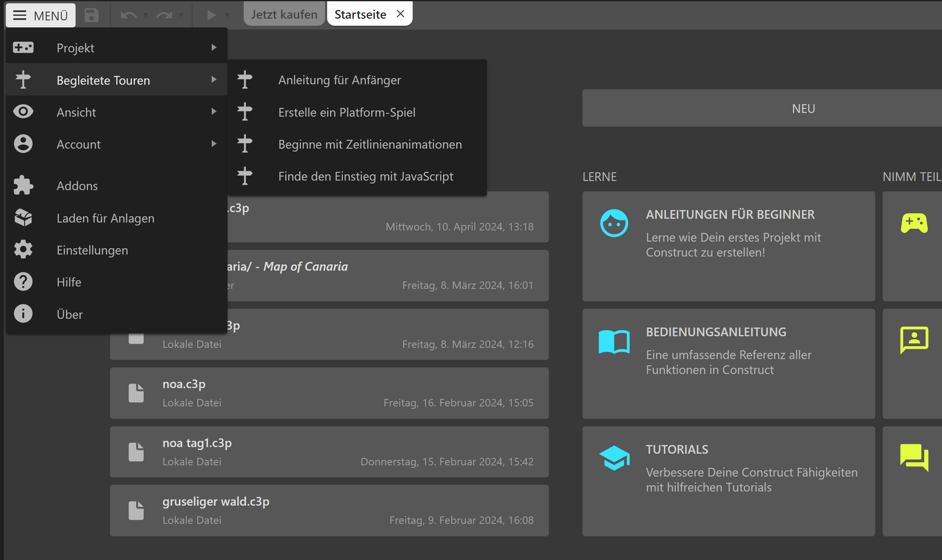Click the question mark Hilfe icon
This screenshot has width=942, height=560.
click(23, 281)
